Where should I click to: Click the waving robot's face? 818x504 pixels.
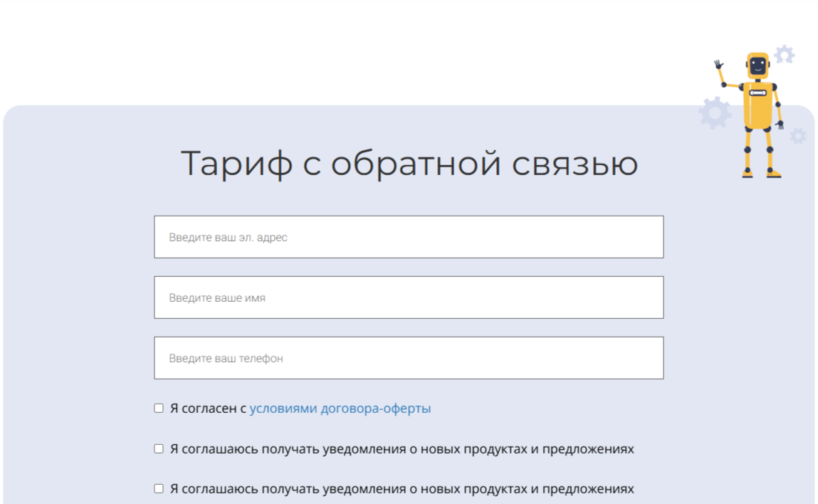coord(757,66)
